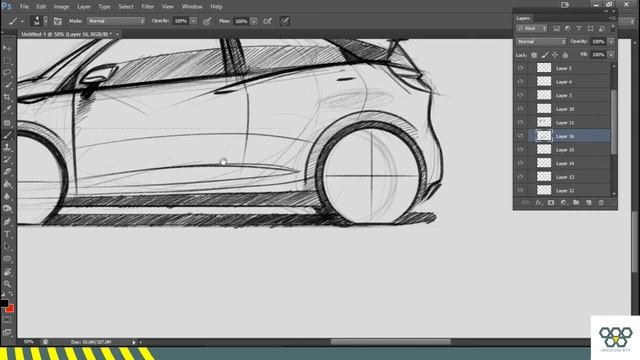Select the Pen tool
Viewport: 640px width, 360px height.
click(7, 222)
